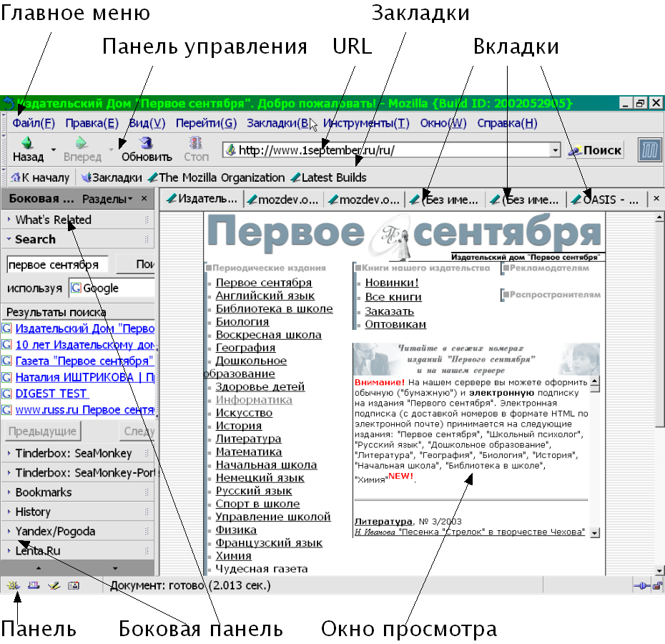Open the Разделы dropdown in the sidebar

point(107,198)
